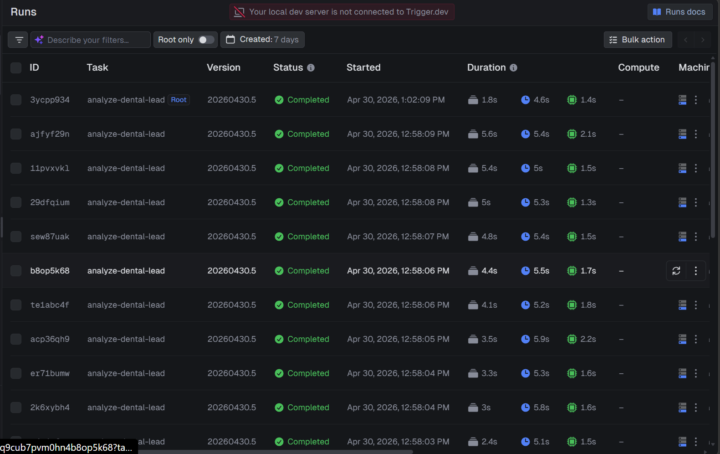Image resolution: width=720 pixels, height=454 pixels.
Task: Check the b8op5k68 run checkbox
Action: tap(16, 271)
